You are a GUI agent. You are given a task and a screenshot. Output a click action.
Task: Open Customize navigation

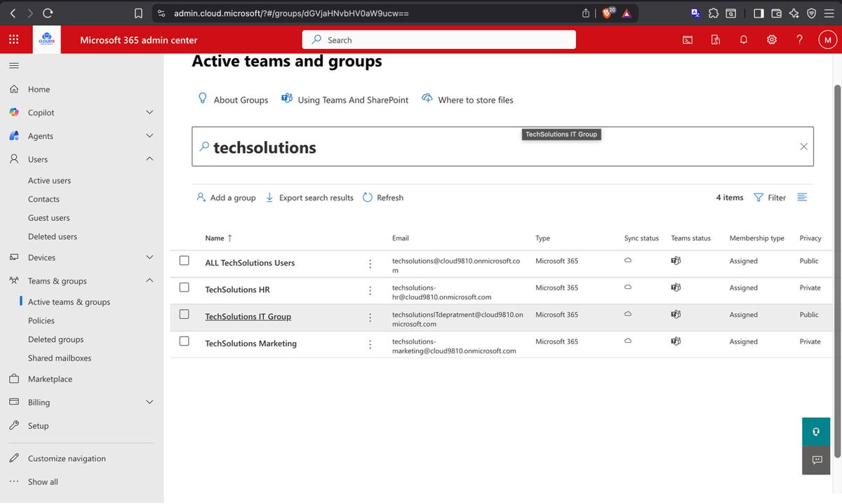(x=67, y=458)
